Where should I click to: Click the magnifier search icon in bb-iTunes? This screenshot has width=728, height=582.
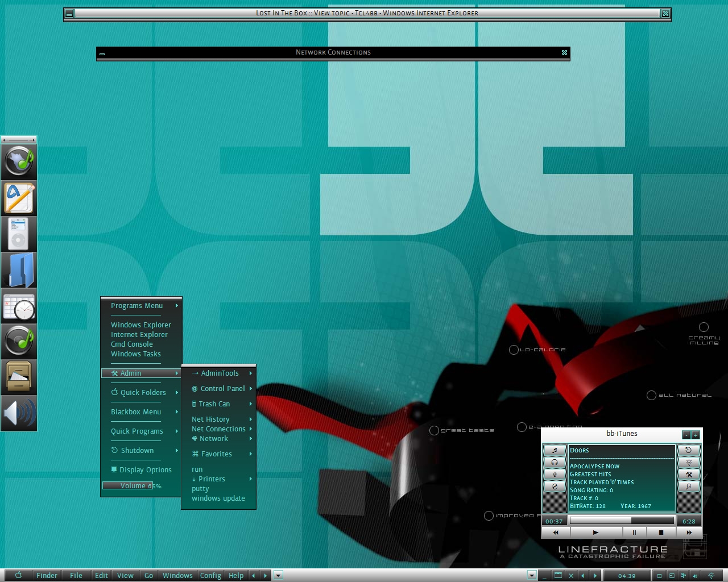pyautogui.click(x=689, y=487)
